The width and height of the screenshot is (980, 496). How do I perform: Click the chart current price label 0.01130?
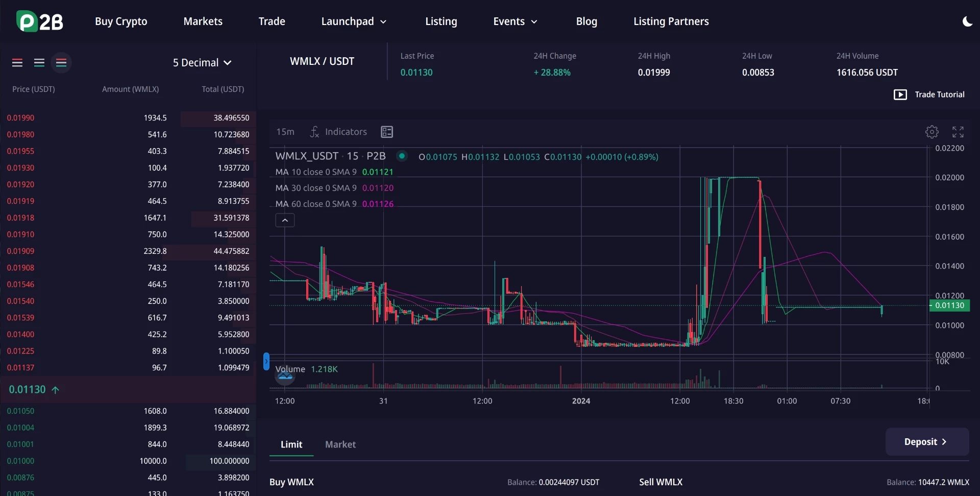tap(949, 305)
